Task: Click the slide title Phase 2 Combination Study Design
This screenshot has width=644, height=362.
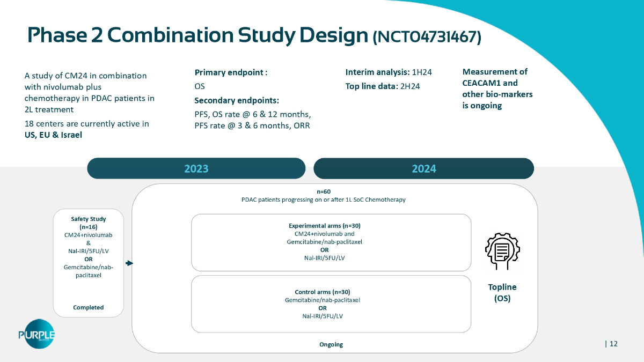Action: point(197,35)
